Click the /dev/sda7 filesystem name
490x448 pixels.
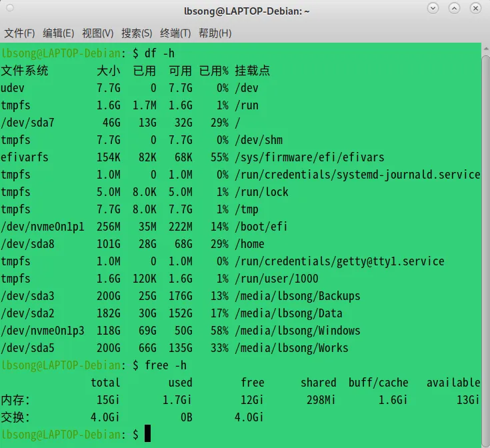(x=27, y=123)
